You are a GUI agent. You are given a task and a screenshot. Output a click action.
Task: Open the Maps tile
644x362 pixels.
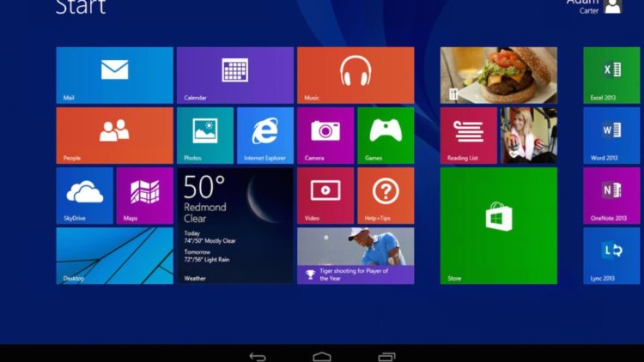144,196
